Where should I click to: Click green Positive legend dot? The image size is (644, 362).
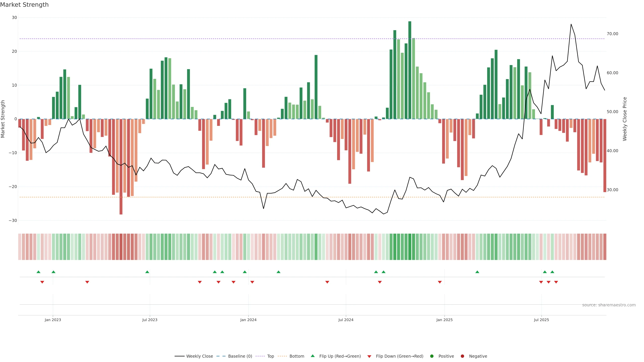432,356
